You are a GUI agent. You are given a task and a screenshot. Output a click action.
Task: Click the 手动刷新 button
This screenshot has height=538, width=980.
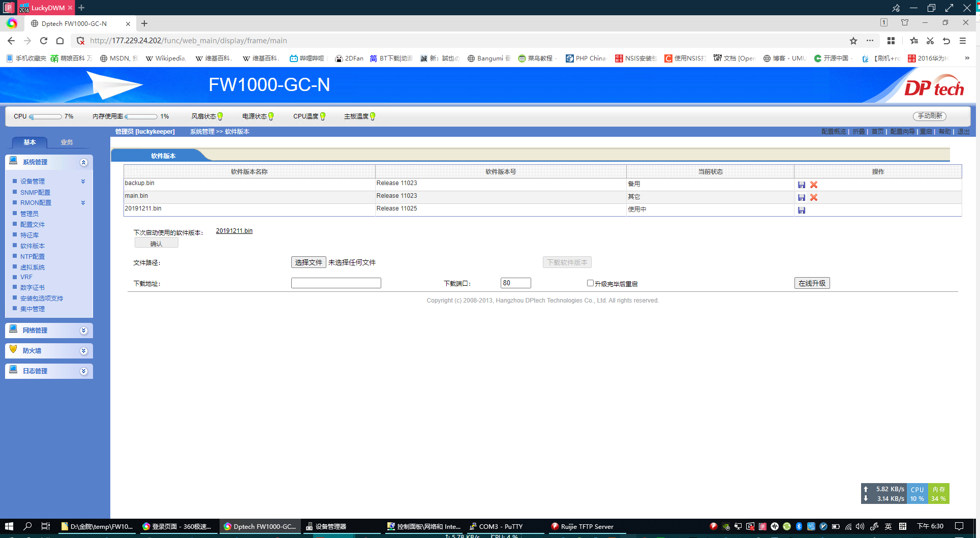(929, 116)
